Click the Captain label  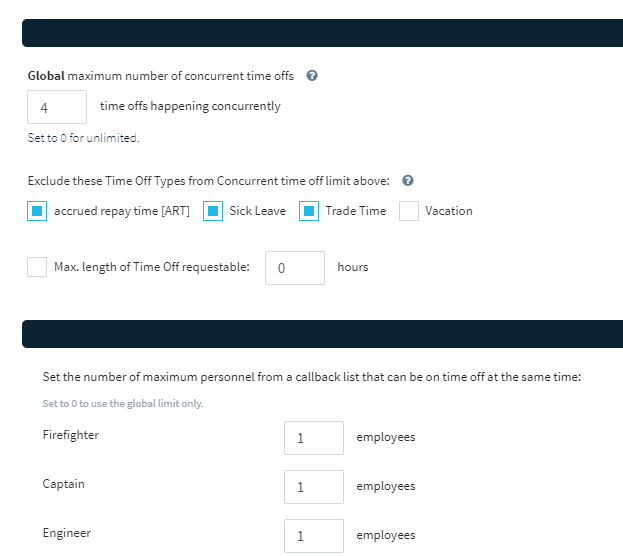[64, 484]
